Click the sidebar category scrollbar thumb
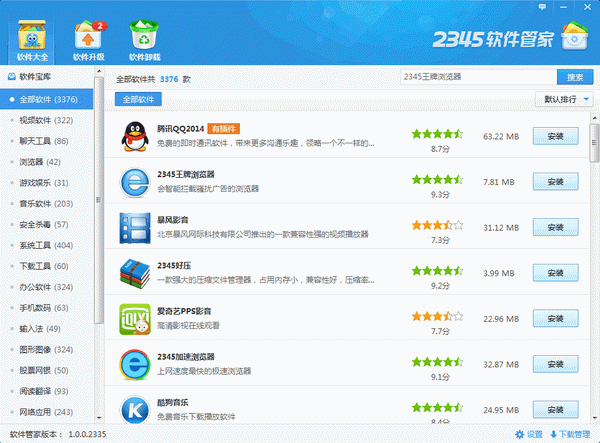The image size is (600, 443). (x=98, y=200)
